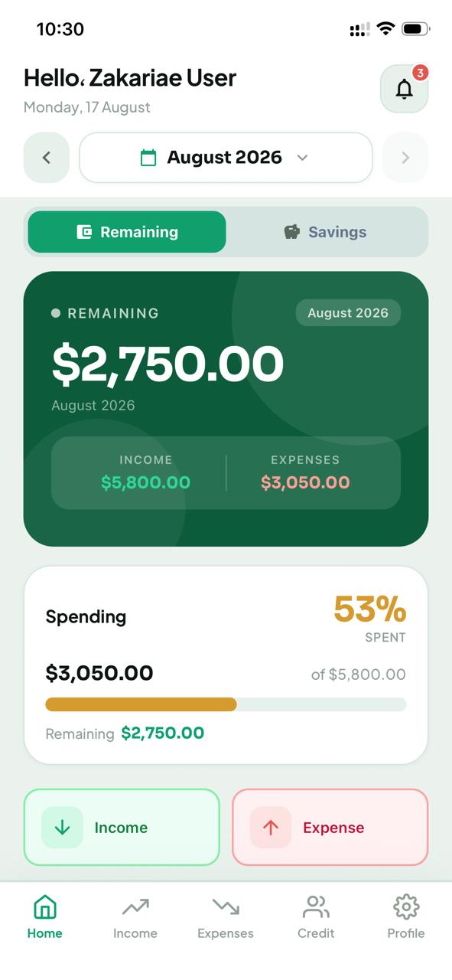Open the Spending summary card

pyautogui.click(x=226, y=665)
